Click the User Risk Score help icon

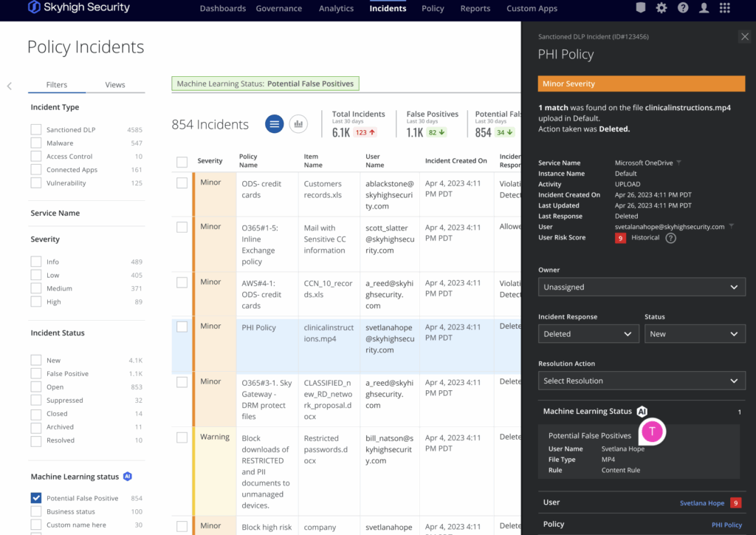pos(670,238)
